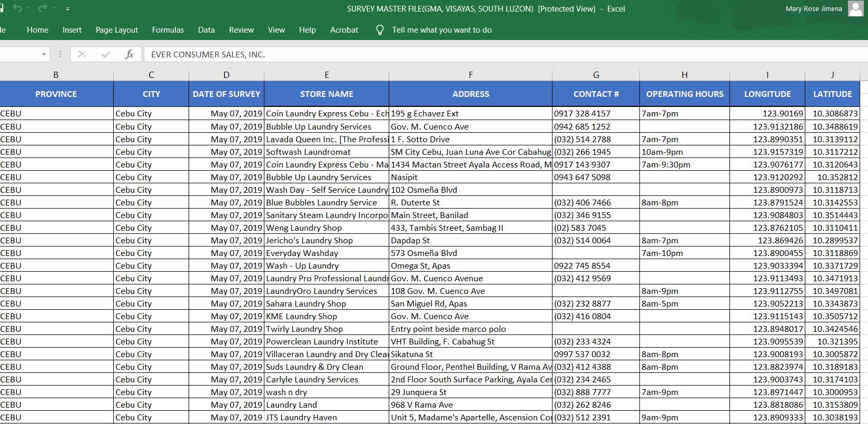The image size is (868, 424).
Task: Click the operating hours cell 10am-9pm
Action: coord(685,152)
